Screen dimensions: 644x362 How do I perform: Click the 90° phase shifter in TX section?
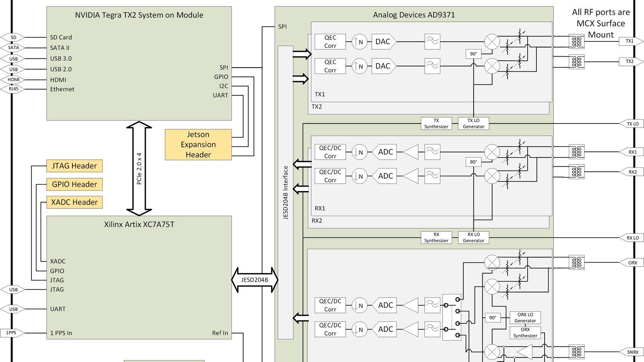(473, 54)
